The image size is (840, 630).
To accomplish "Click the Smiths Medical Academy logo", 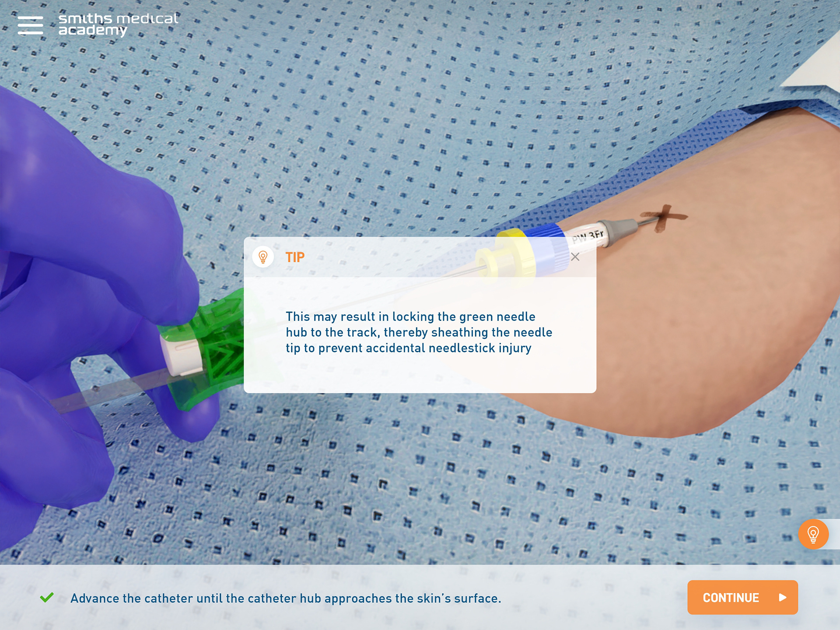I will 118,25.
